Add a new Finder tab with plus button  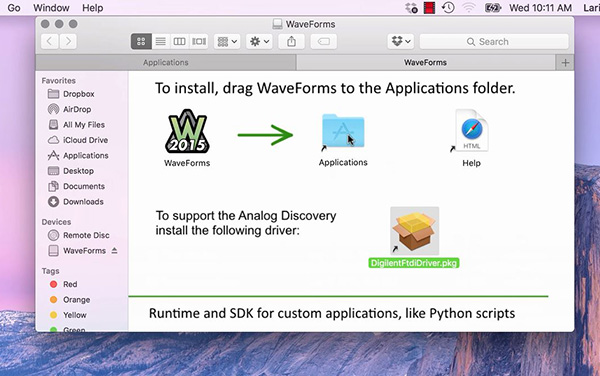565,63
